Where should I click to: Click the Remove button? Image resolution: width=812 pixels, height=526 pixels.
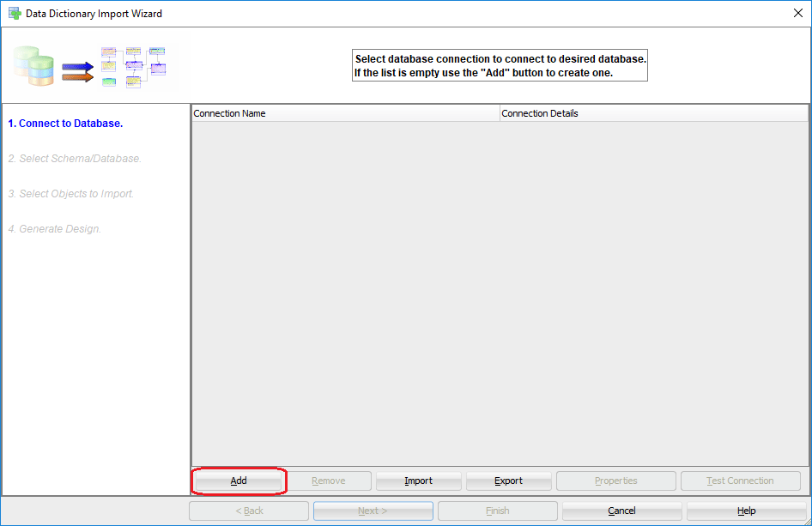[328, 481]
